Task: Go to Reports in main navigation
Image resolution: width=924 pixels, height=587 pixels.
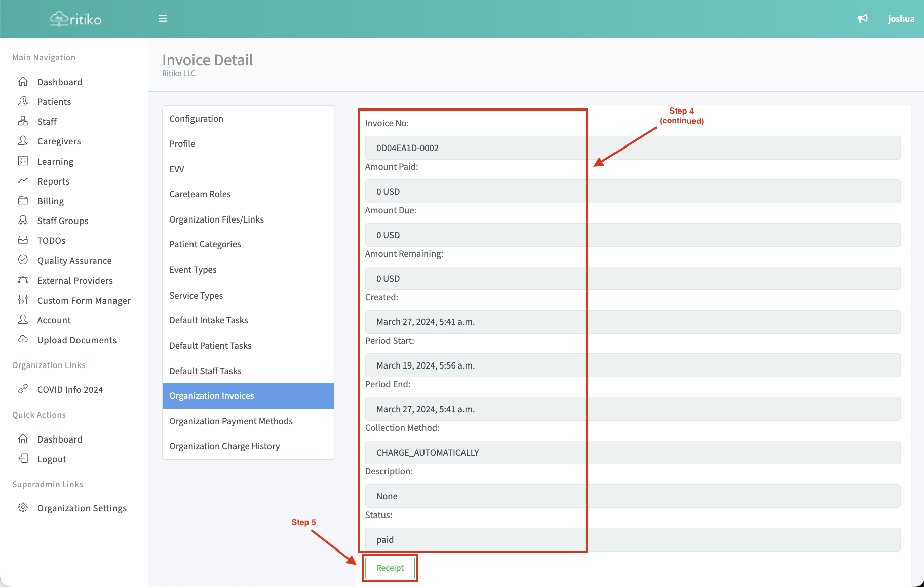Action: [53, 181]
